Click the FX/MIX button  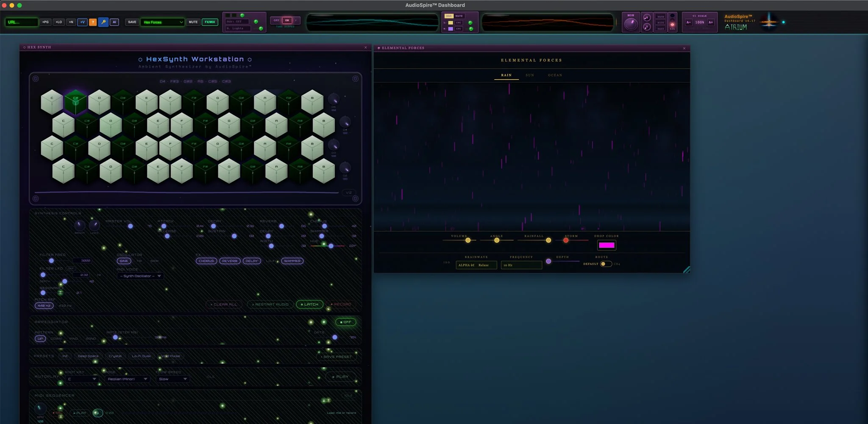coord(210,22)
